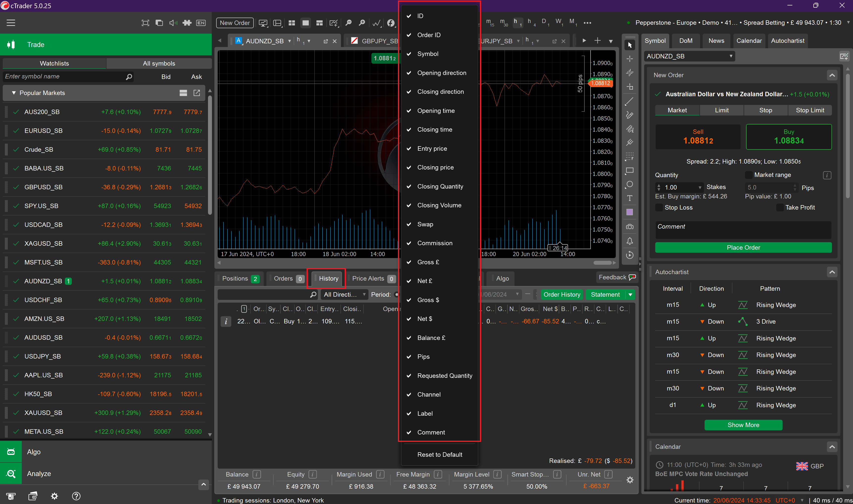
Task: Select the Rectangle drawing tool
Action: (x=630, y=170)
